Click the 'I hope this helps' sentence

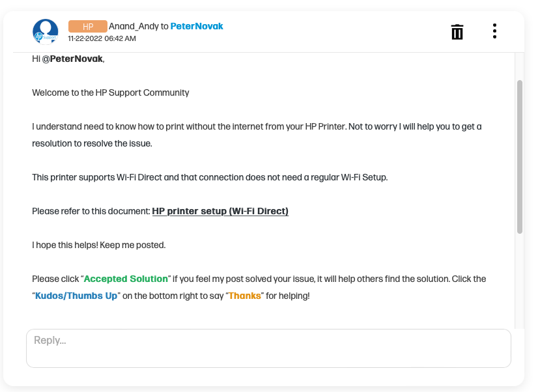tap(99, 245)
